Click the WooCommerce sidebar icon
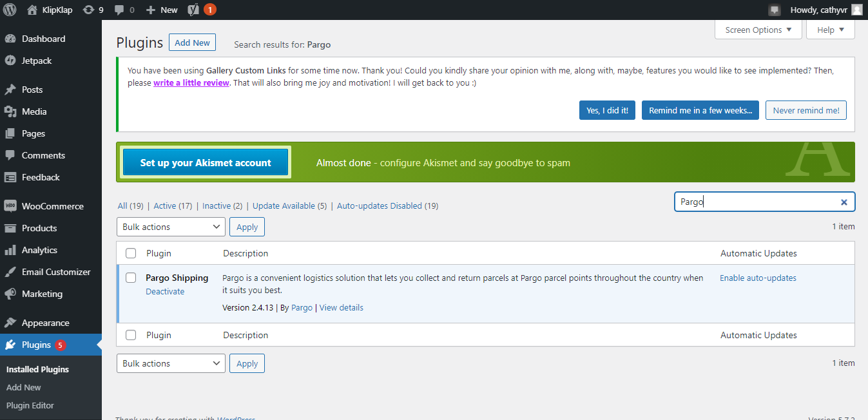The height and width of the screenshot is (420, 868). [10, 206]
